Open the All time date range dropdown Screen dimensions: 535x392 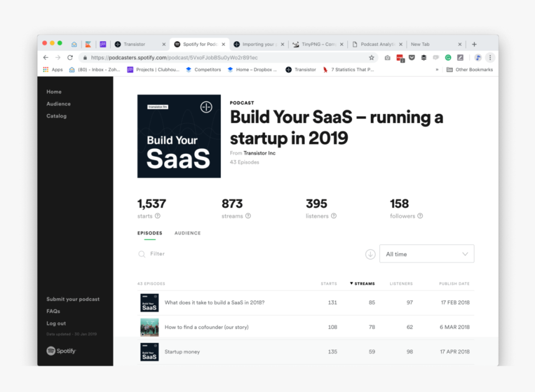427,254
